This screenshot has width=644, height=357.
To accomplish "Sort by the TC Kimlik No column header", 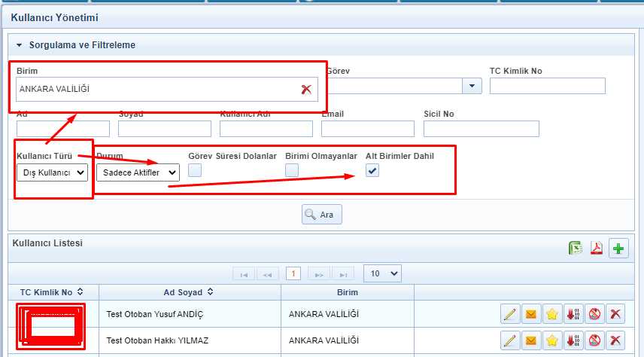I will pos(52,291).
